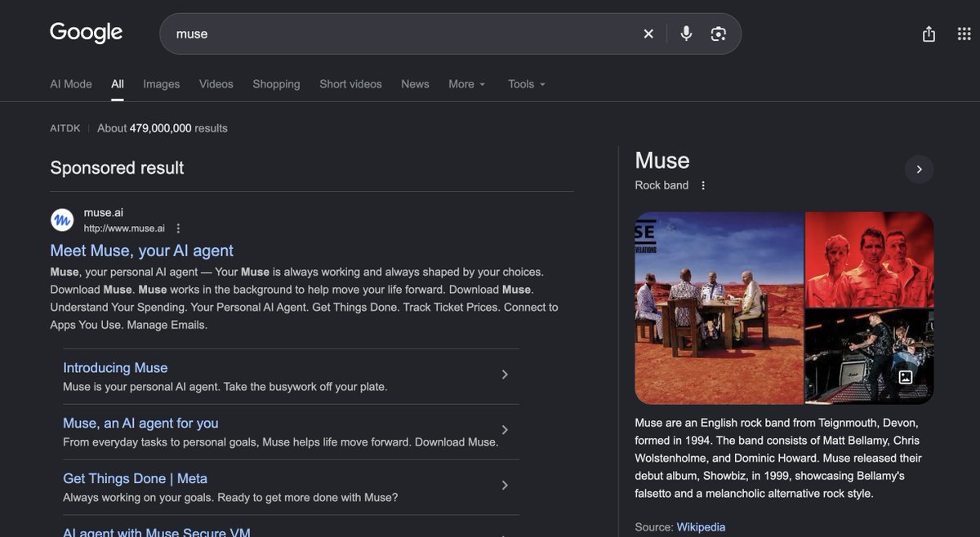
Task: Switch to the Videos tab
Action: 216,84
